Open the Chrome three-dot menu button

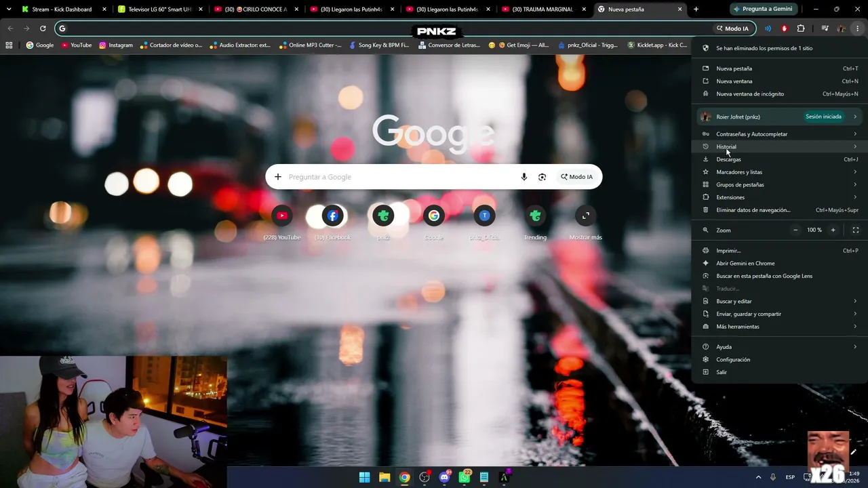pos(857,28)
